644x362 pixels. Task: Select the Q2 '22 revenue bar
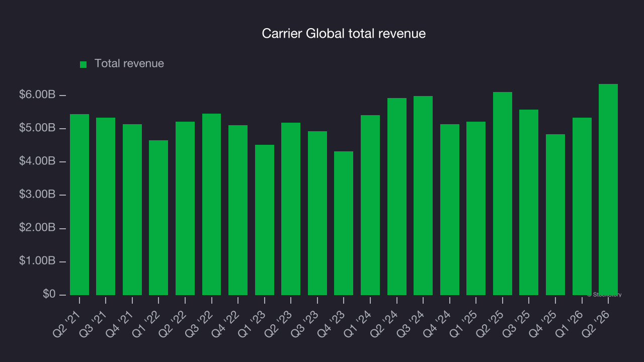[x=185, y=208]
